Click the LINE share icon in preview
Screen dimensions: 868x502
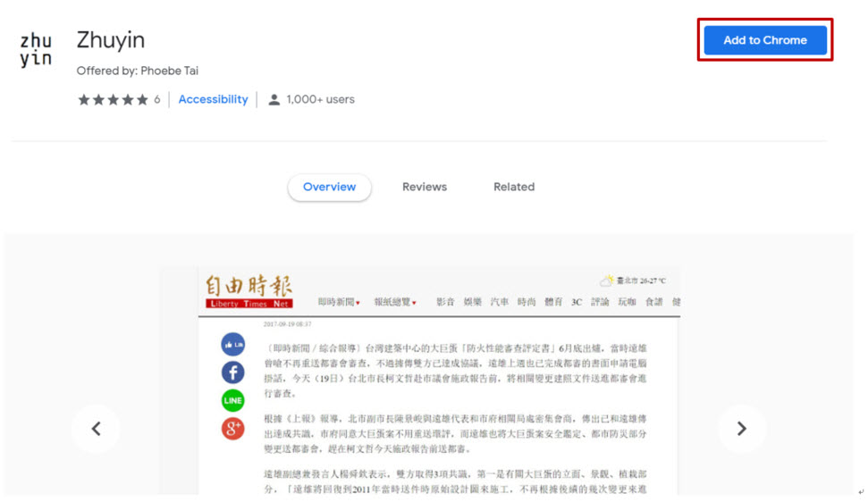tap(233, 400)
